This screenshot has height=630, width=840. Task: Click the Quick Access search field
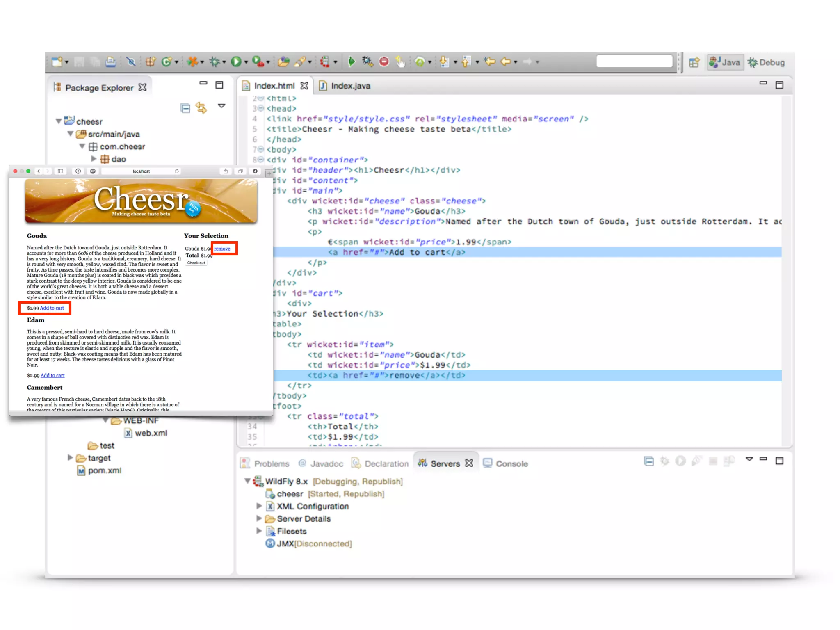[634, 62]
